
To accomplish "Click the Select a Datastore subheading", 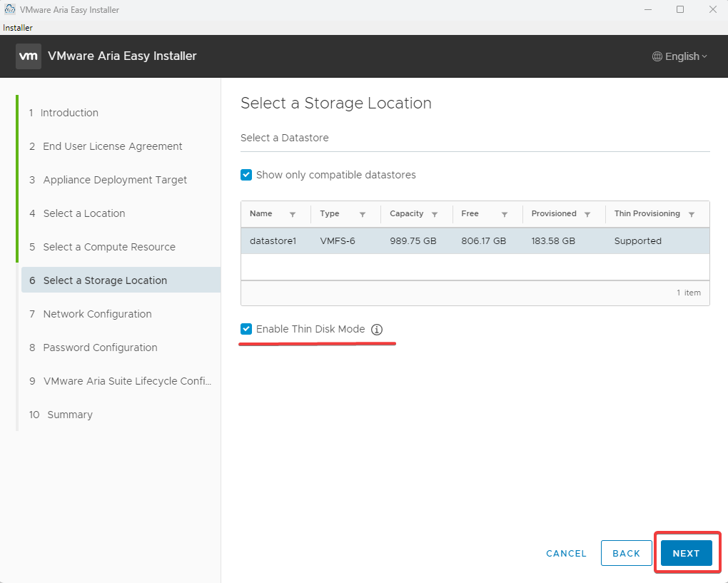I will click(285, 138).
